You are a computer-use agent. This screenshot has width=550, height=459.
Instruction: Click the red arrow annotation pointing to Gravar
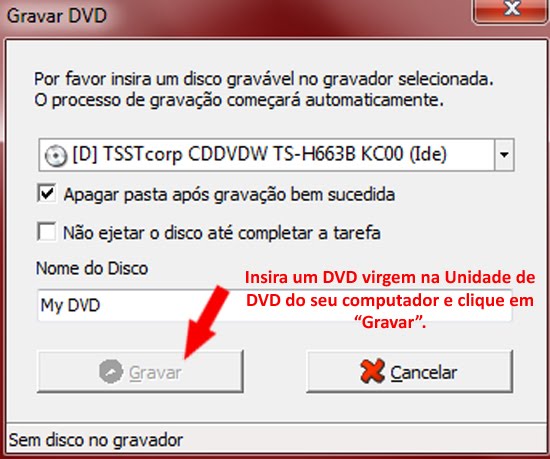point(206,322)
